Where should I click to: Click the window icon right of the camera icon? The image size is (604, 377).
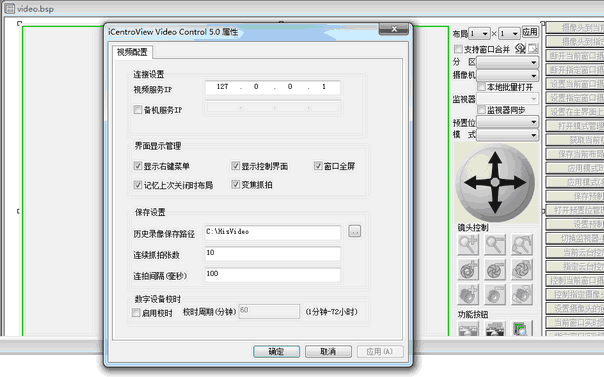533,49
